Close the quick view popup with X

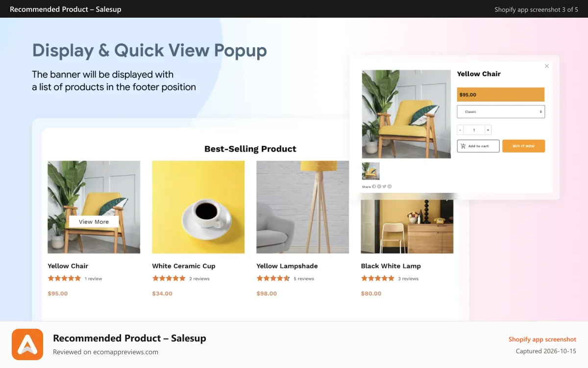point(547,66)
